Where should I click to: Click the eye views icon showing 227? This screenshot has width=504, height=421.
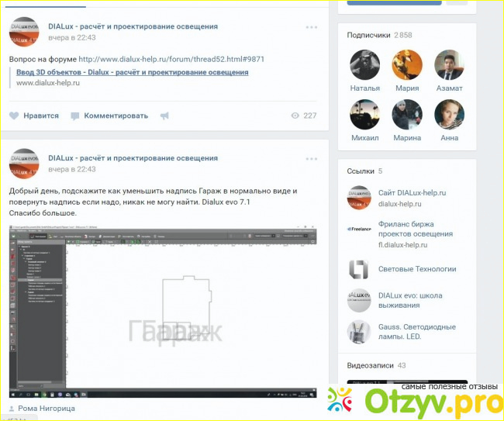(295, 116)
